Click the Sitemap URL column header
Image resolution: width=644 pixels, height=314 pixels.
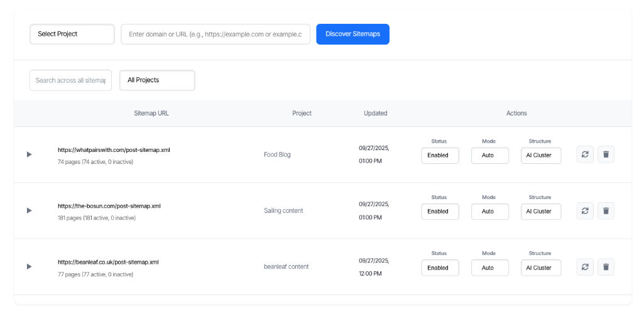[151, 113]
